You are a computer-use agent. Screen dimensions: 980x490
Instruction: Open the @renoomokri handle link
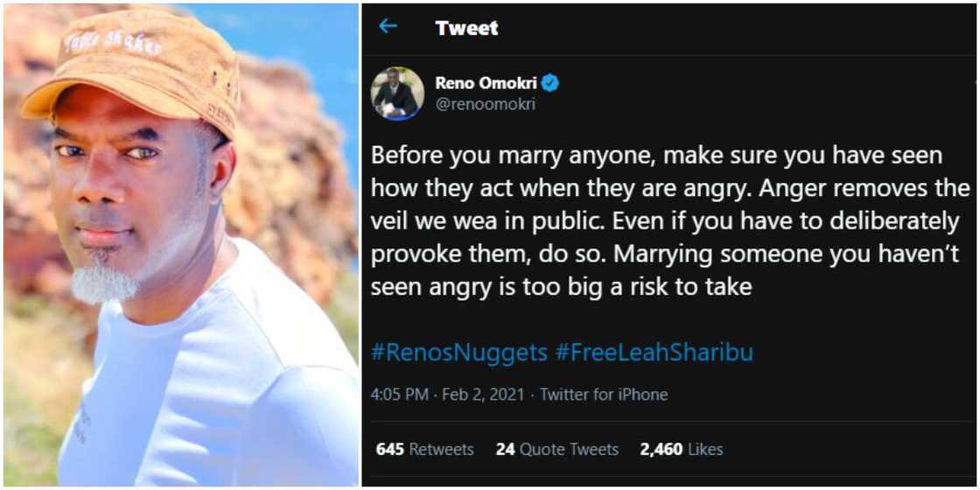[485, 104]
